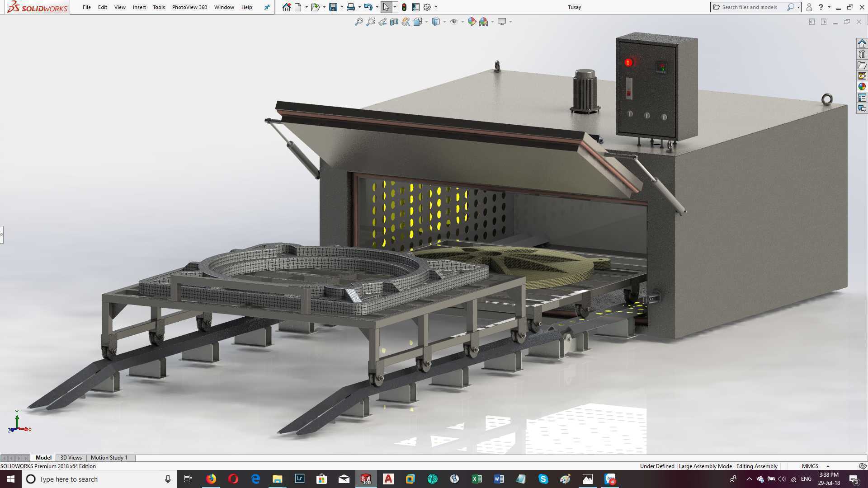This screenshot has width=868, height=488.
Task: Switch to the Motion Study 1 tab
Action: 109,458
